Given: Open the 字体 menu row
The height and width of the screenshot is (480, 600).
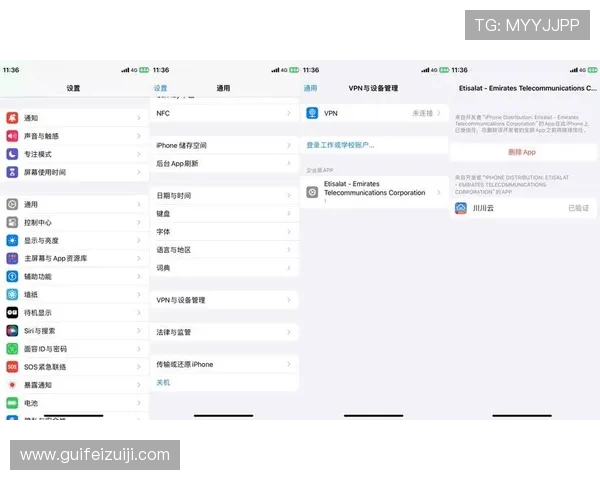Looking at the screenshot, I should pyautogui.click(x=224, y=232).
